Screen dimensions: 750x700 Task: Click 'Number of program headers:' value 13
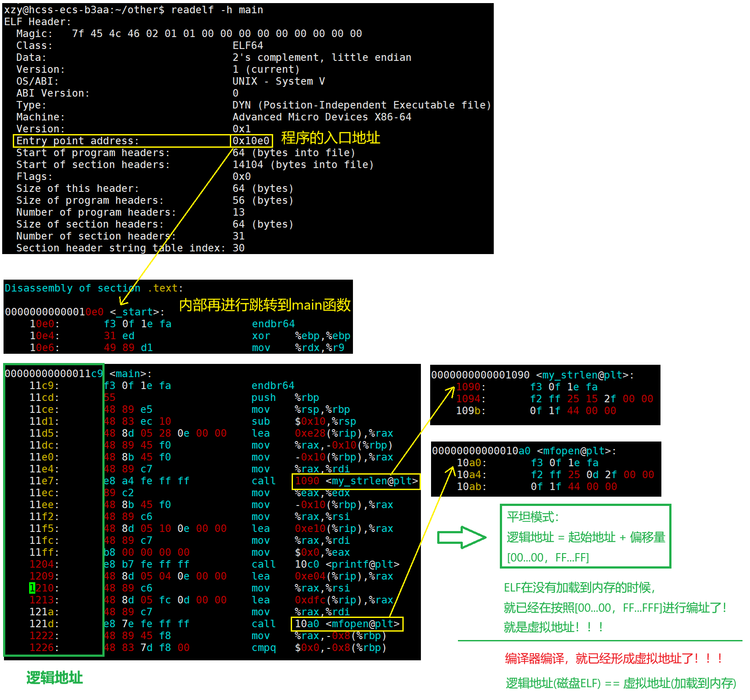(x=239, y=212)
